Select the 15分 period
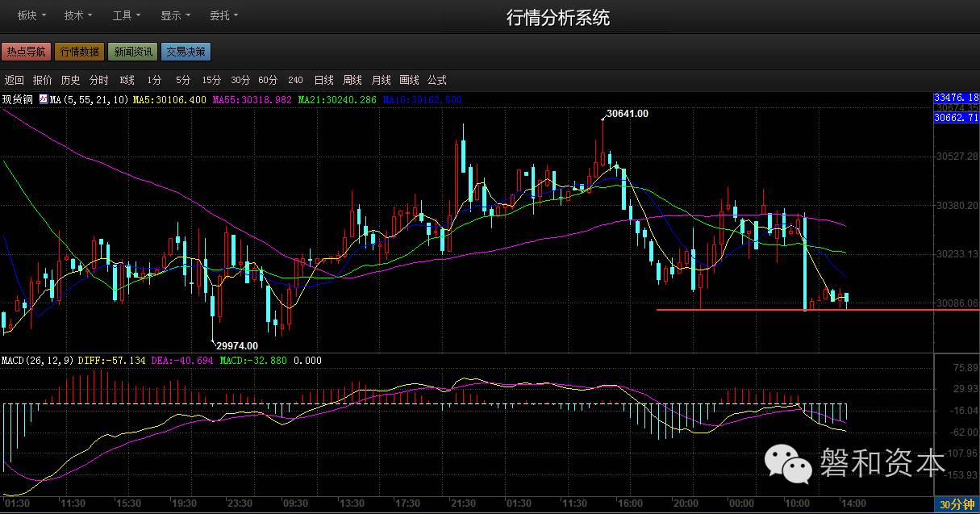The image size is (980, 514). (211, 80)
